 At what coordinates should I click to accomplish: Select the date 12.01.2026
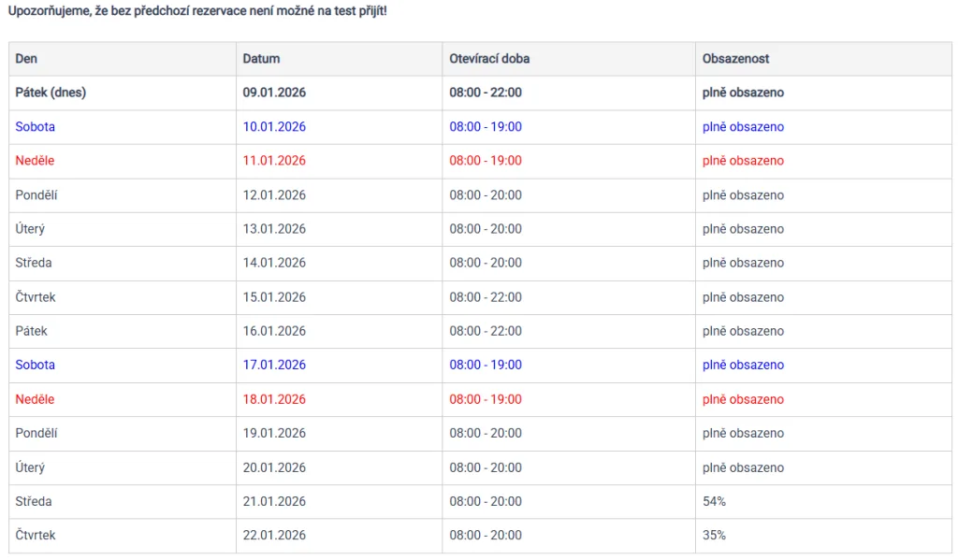(x=274, y=195)
